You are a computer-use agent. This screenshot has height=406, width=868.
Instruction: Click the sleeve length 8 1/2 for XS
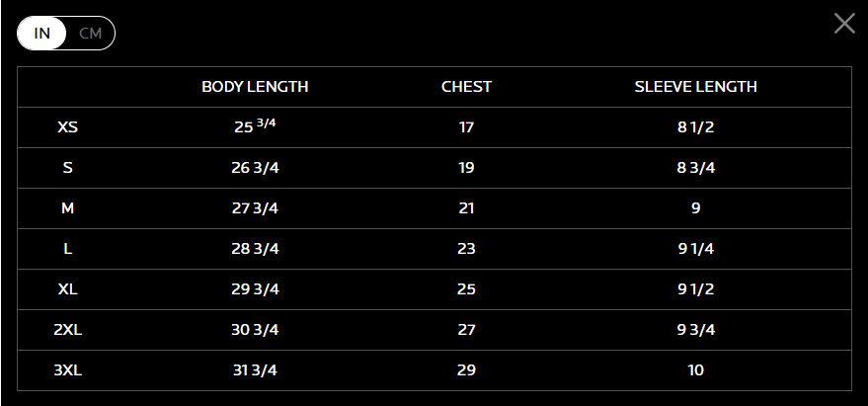pyautogui.click(x=696, y=127)
